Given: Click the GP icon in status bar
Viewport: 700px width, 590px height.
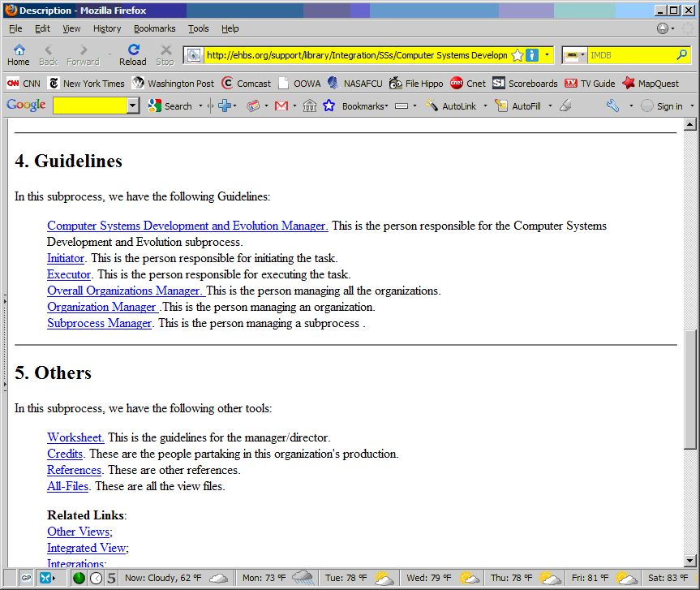Looking at the screenshot, I should pyautogui.click(x=26, y=578).
